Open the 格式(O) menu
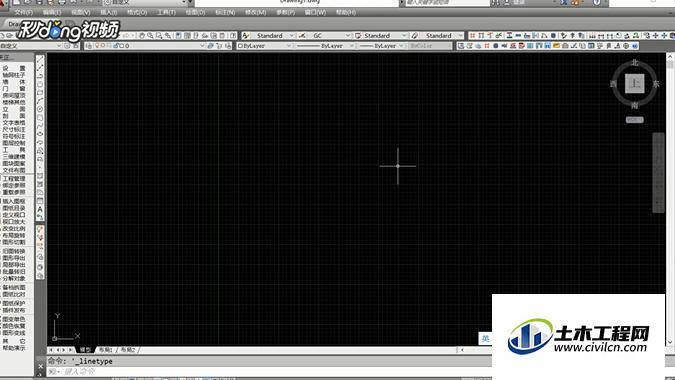The image size is (675, 380). (137, 12)
